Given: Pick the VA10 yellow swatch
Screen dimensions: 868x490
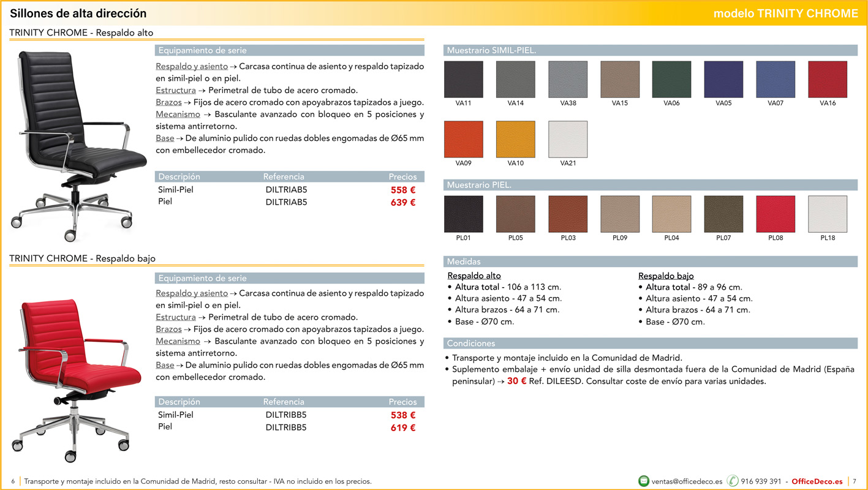Looking at the screenshot, I should pos(515,139).
